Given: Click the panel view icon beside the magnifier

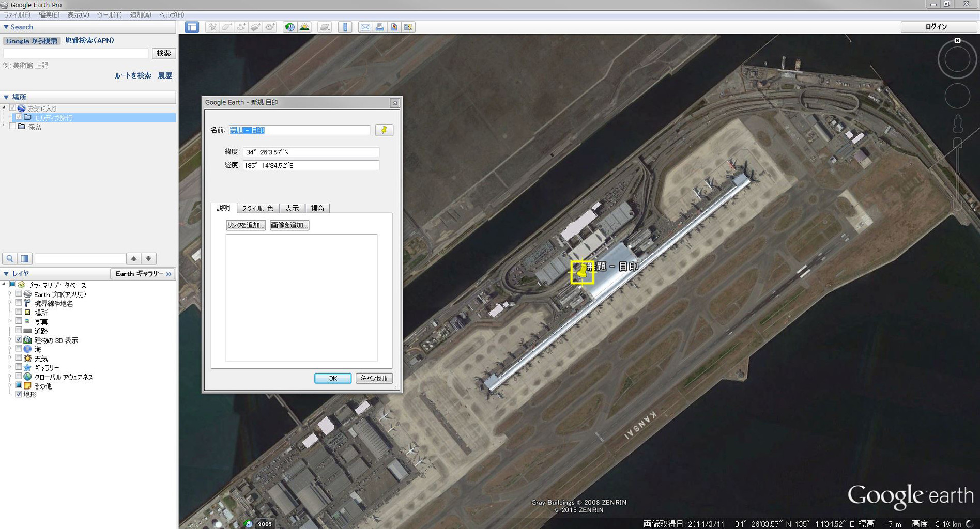Looking at the screenshot, I should pos(24,258).
